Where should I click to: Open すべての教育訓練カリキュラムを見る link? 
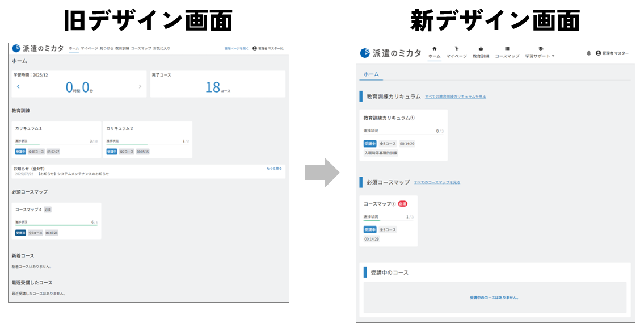pyautogui.click(x=456, y=97)
